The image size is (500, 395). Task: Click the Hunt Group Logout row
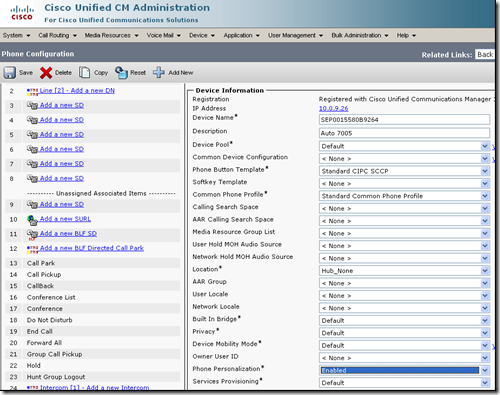[93, 377]
